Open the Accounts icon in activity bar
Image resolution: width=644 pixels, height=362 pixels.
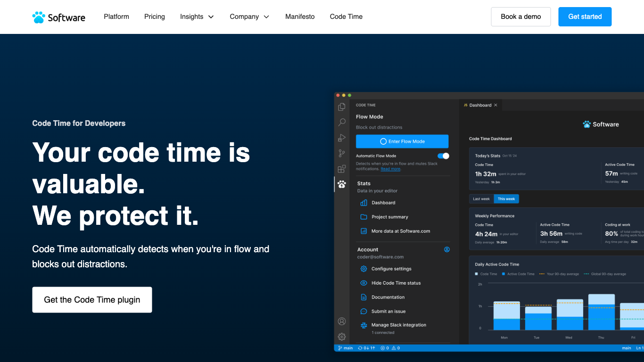coord(342,321)
